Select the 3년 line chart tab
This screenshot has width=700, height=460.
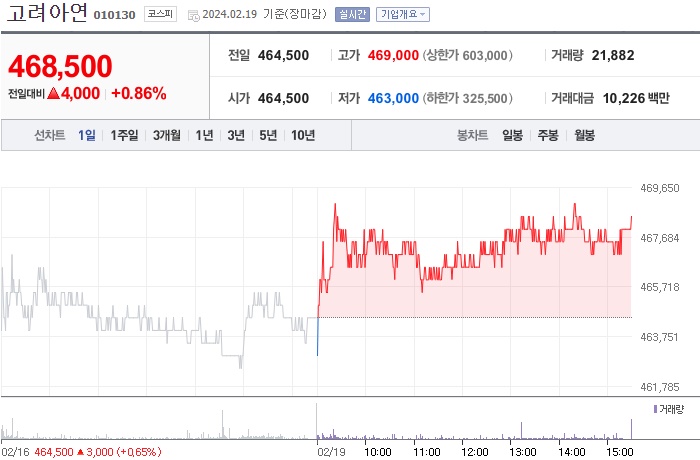[x=236, y=135]
